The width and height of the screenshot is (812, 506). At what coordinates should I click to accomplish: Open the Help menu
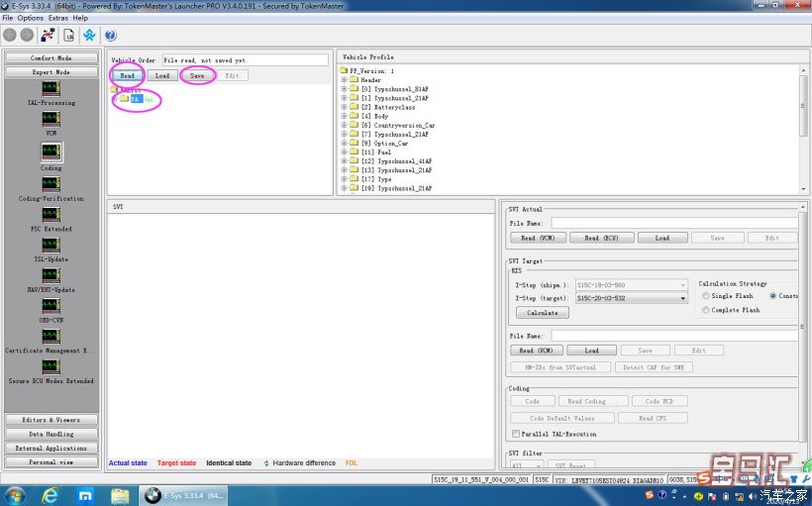coord(80,18)
